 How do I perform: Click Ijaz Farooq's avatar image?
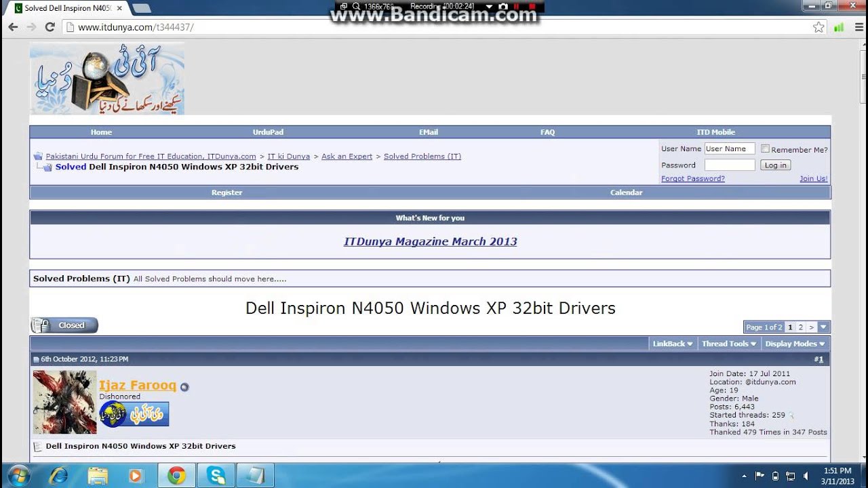[x=65, y=402]
